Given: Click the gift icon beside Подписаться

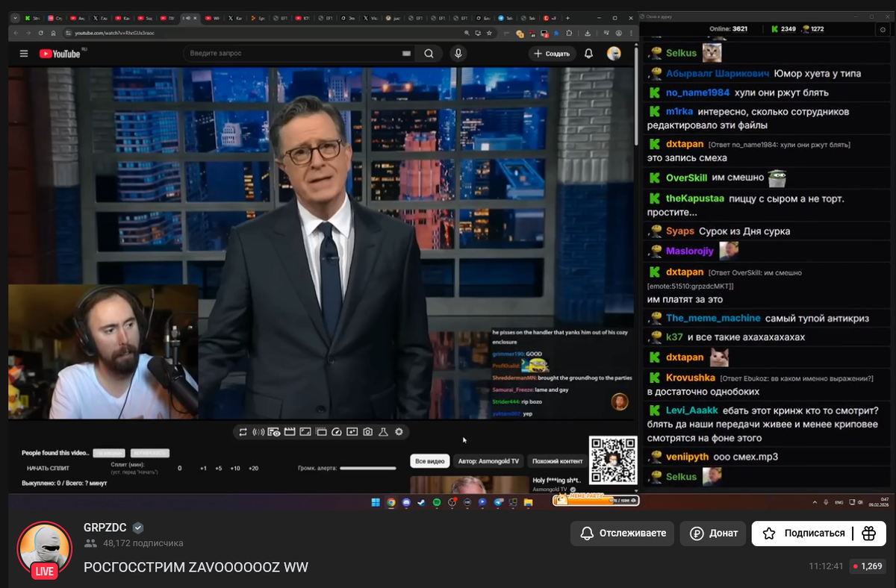Looking at the screenshot, I should tap(868, 534).
